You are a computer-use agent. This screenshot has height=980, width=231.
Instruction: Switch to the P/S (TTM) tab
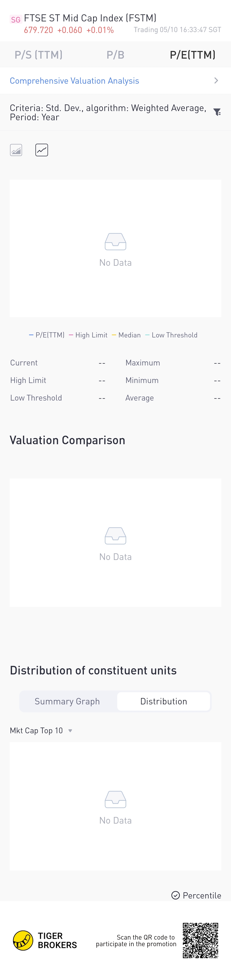coord(38,55)
